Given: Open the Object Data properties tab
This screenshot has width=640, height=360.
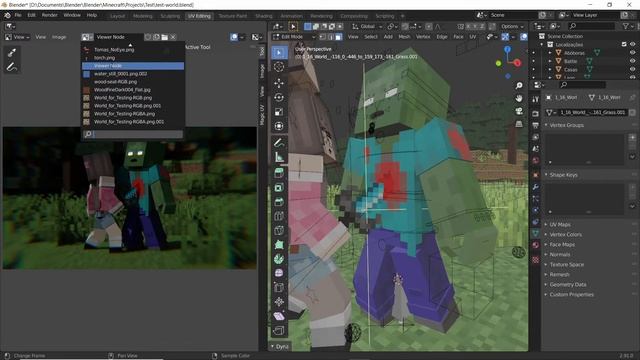Looking at the screenshot, I should 536,233.
